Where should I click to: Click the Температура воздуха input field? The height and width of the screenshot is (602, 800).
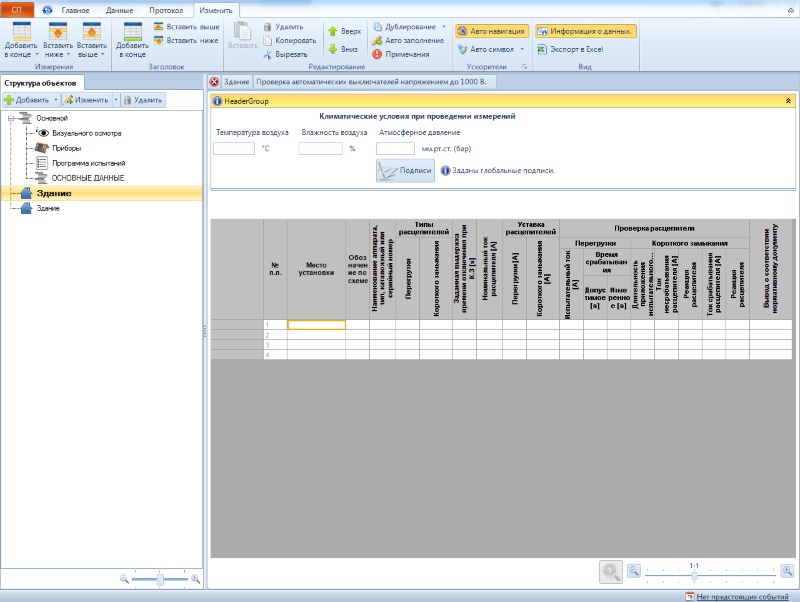[234, 148]
